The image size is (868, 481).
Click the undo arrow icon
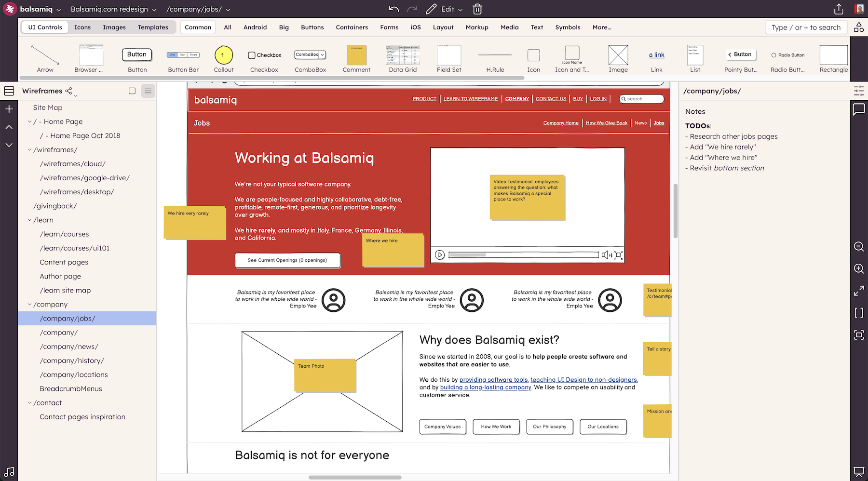click(394, 9)
